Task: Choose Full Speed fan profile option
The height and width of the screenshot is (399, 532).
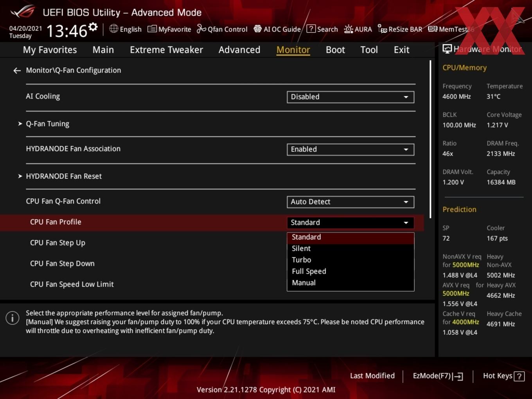Action: [350, 271]
